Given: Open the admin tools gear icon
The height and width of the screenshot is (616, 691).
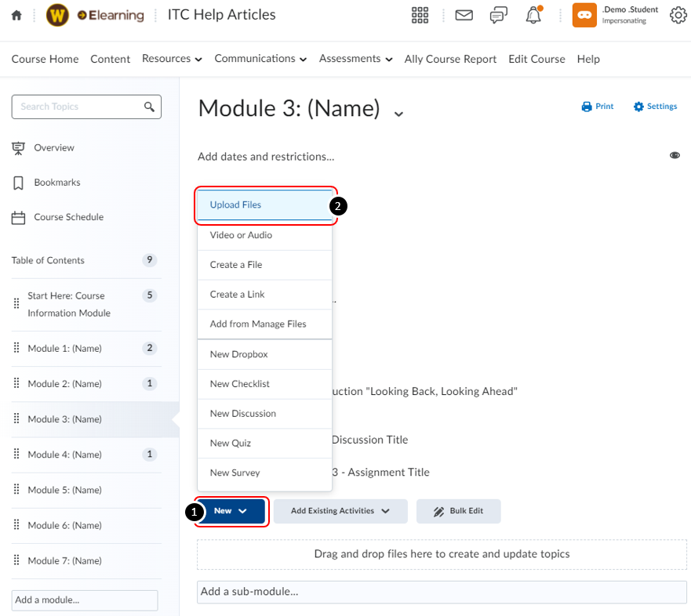Looking at the screenshot, I should coord(678,15).
